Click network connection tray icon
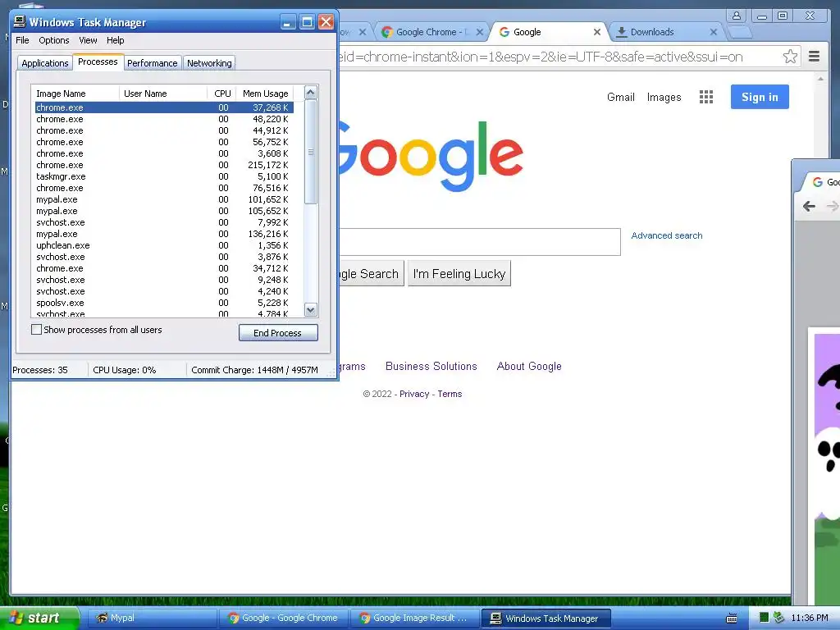The image size is (840, 630). 778,618
